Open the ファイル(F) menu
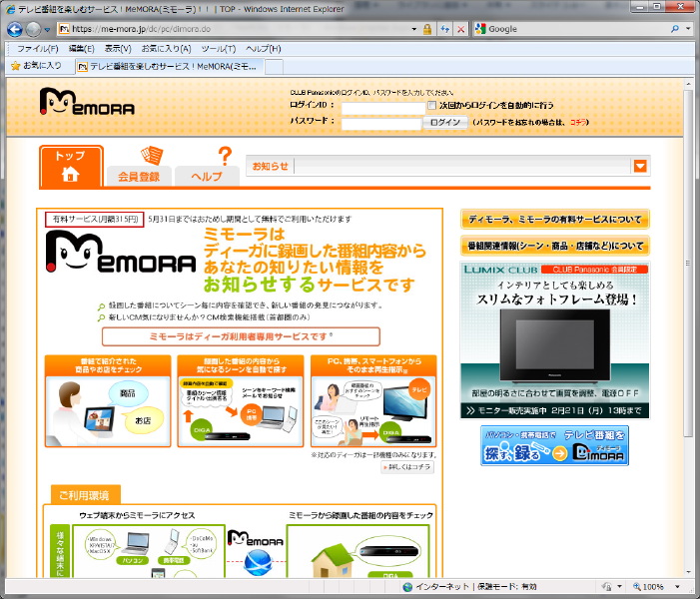 click(37, 48)
